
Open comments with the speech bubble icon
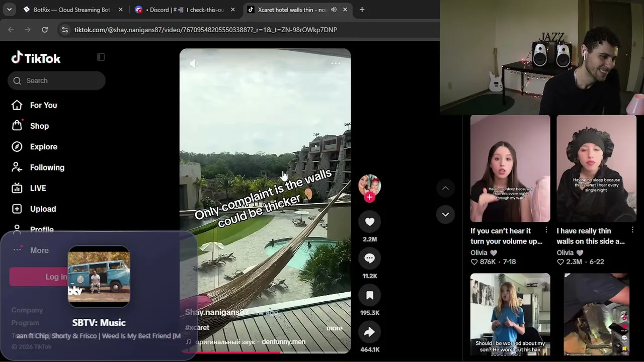(x=369, y=258)
